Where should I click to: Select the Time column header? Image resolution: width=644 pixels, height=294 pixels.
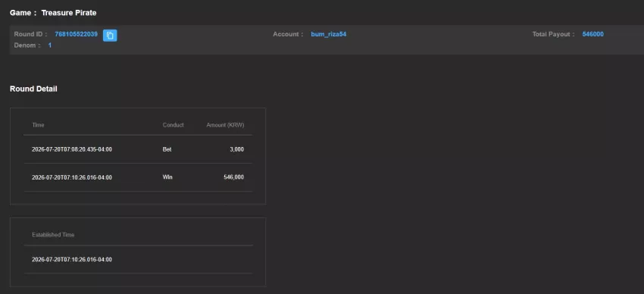point(38,125)
